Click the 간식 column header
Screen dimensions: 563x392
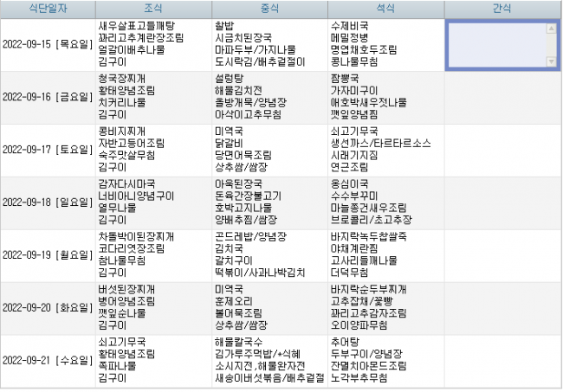[502, 9]
